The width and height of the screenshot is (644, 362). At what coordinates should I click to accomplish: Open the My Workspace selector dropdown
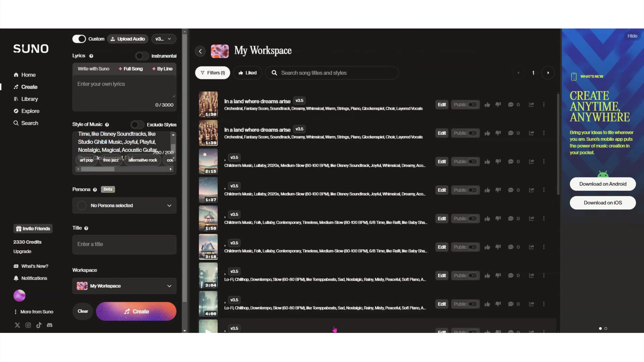pos(124,286)
